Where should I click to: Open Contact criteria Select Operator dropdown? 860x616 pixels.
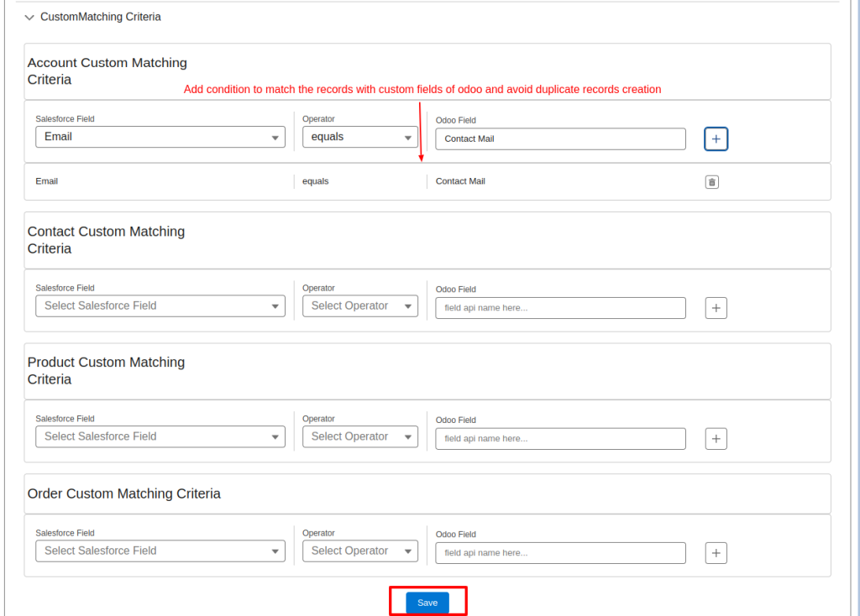[359, 305]
